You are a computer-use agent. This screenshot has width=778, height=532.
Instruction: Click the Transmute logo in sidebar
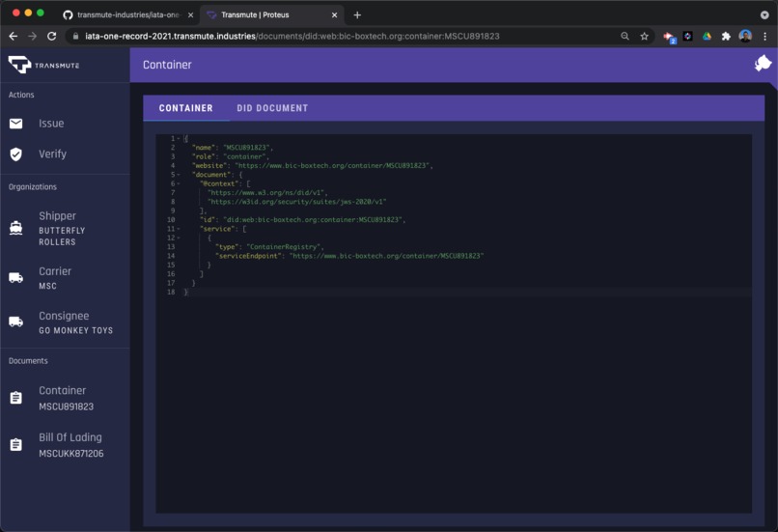tap(43, 65)
